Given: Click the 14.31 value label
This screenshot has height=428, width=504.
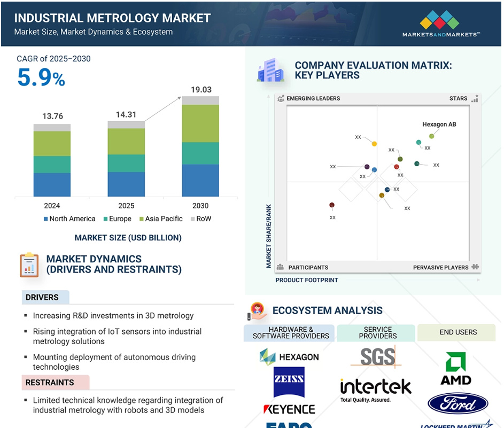Looking at the screenshot, I should coord(126,115).
